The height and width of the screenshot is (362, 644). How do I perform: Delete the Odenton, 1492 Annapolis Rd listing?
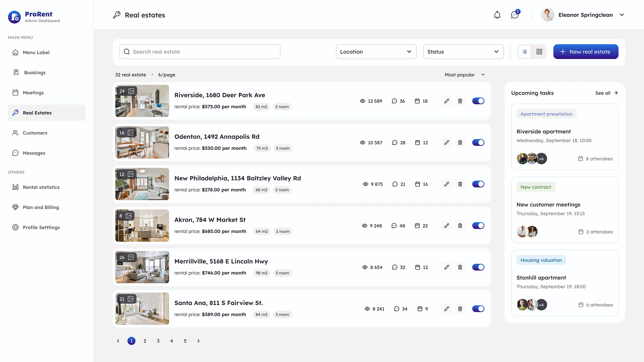click(x=460, y=142)
